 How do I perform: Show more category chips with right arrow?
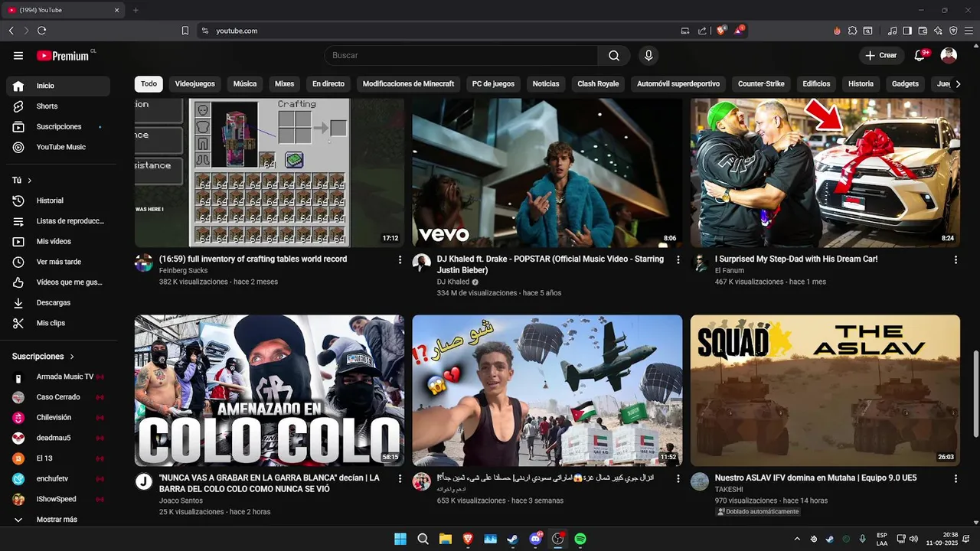(x=958, y=84)
